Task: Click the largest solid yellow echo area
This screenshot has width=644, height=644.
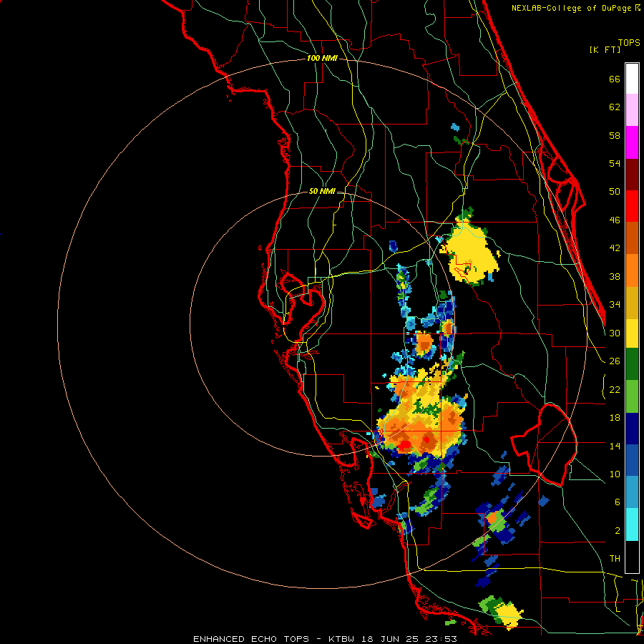Action: pos(472,251)
